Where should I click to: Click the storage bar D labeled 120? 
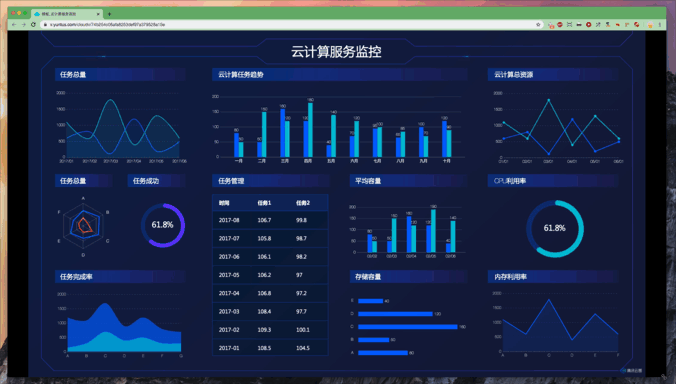(395, 314)
